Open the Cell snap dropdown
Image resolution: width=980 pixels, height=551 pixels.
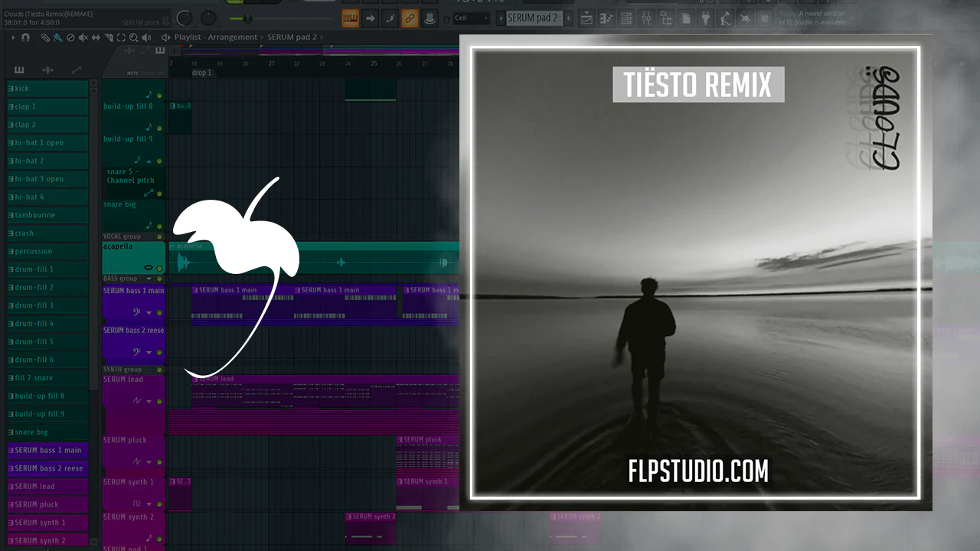(x=471, y=18)
